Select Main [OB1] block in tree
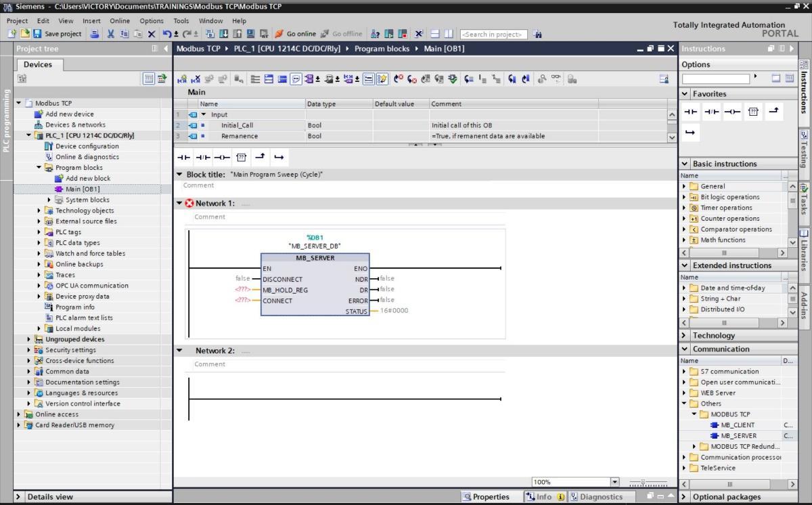This screenshot has width=812, height=505. (83, 189)
